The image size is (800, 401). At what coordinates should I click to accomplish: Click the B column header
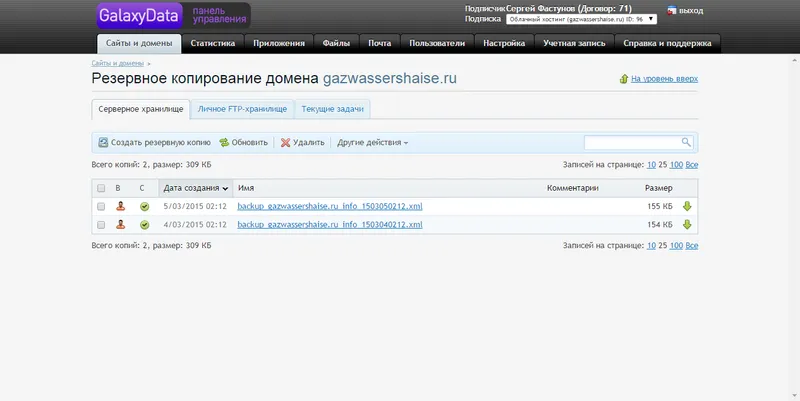tap(118, 188)
